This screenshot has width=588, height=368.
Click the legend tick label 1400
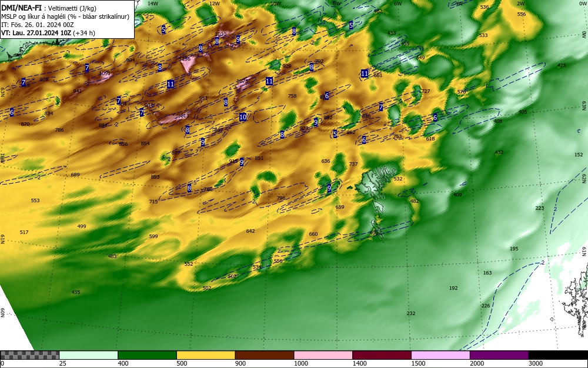pos(359,363)
